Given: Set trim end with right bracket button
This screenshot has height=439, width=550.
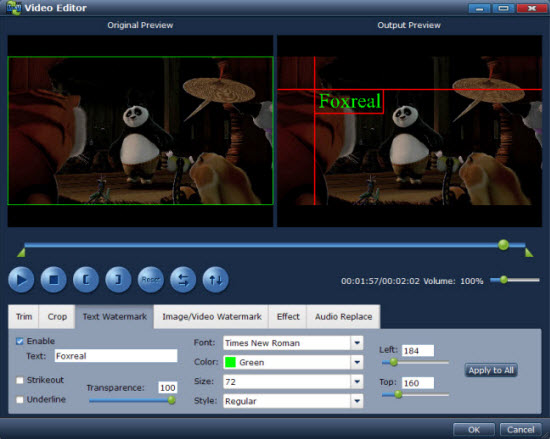Looking at the screenshot, I should [118, 279].
